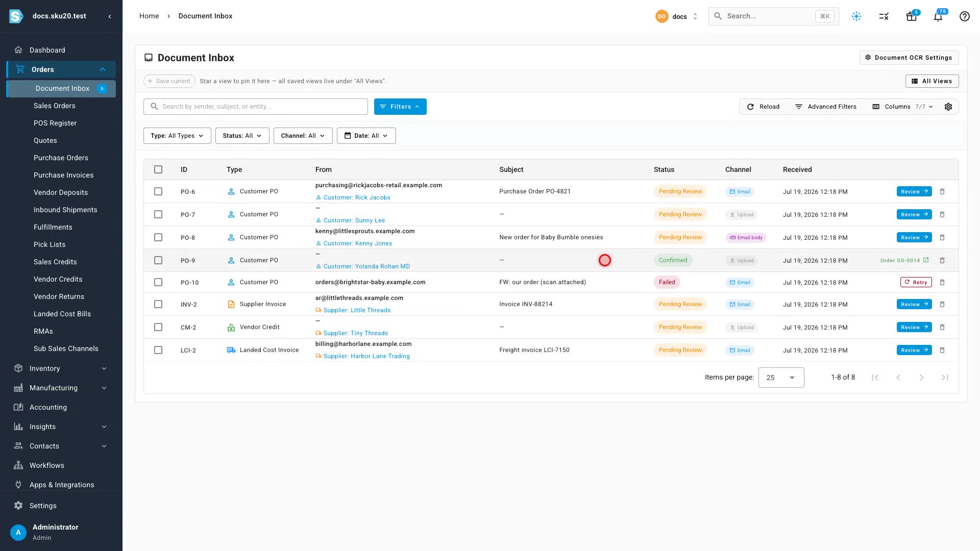Open the Type: All Types dropdown
The height and width of the screenshot is (551, 980).
[177, 136]
